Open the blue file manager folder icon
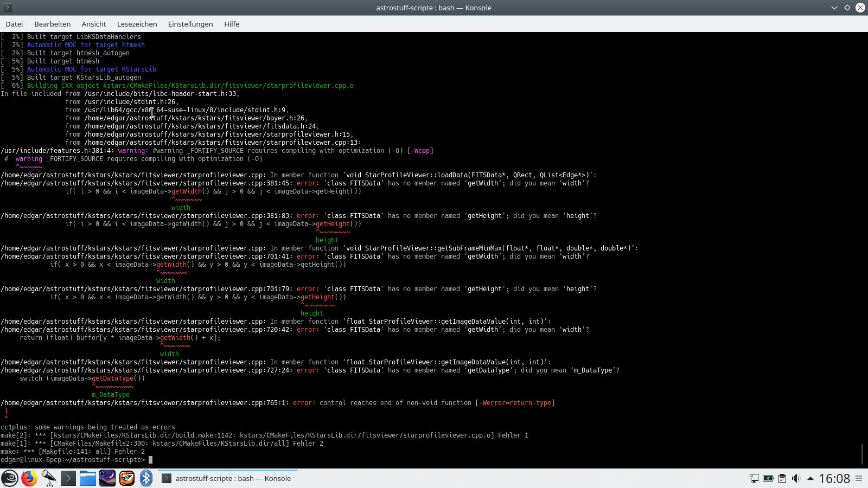Viewport: 868px width, 488px height. [x=88, y=478]
